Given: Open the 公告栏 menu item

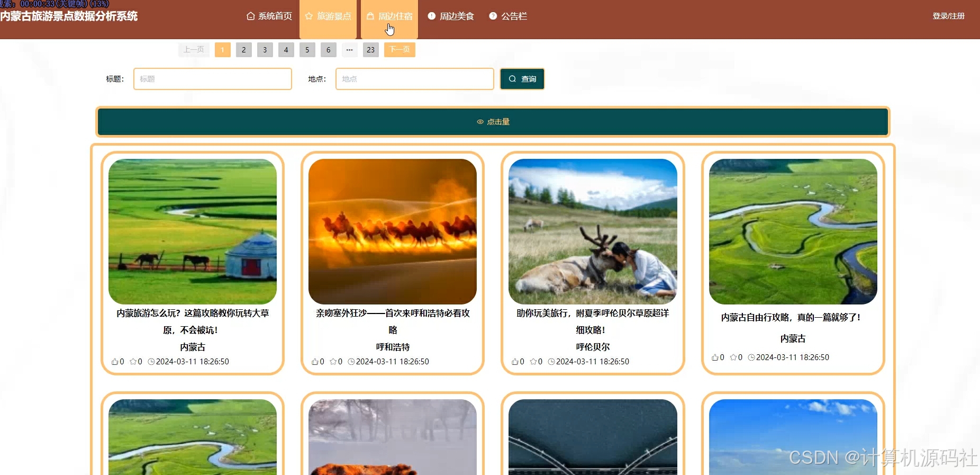Looking at the screenshot, I should pos(508,16).
